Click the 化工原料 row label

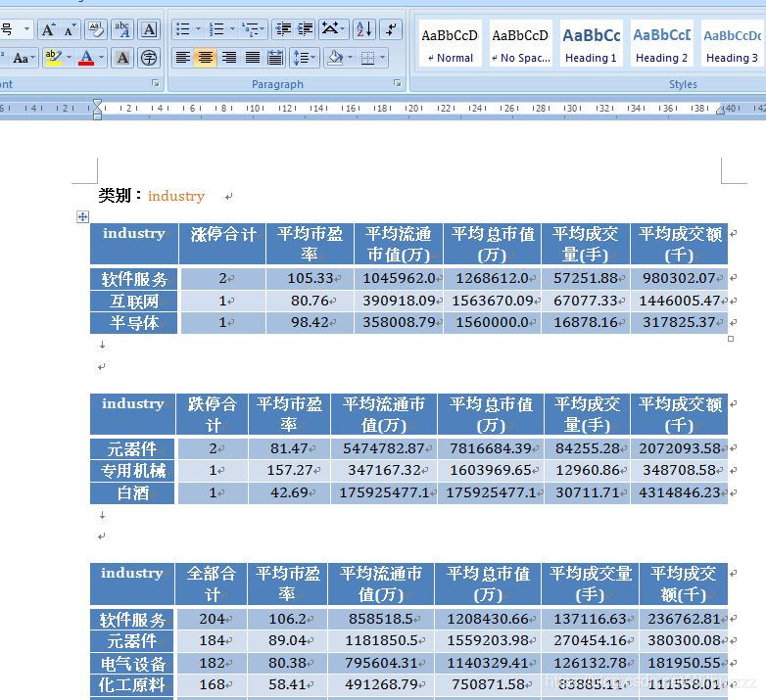coord(132,685)
